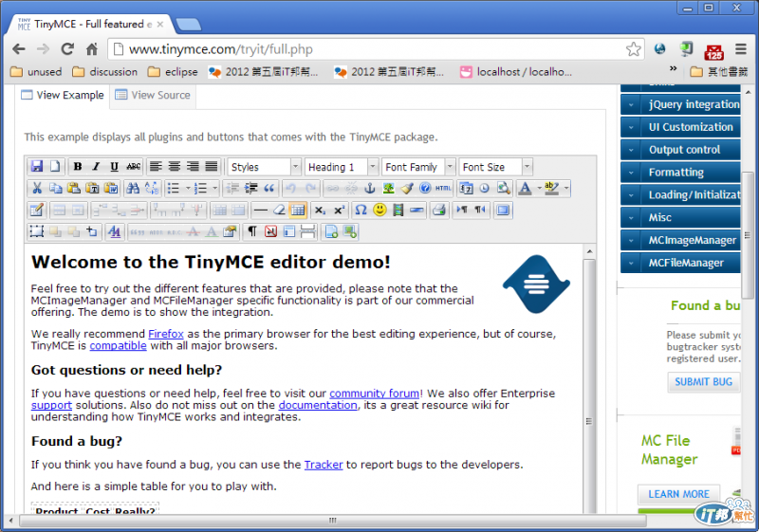Click the Insert date calendar icon

466,188
